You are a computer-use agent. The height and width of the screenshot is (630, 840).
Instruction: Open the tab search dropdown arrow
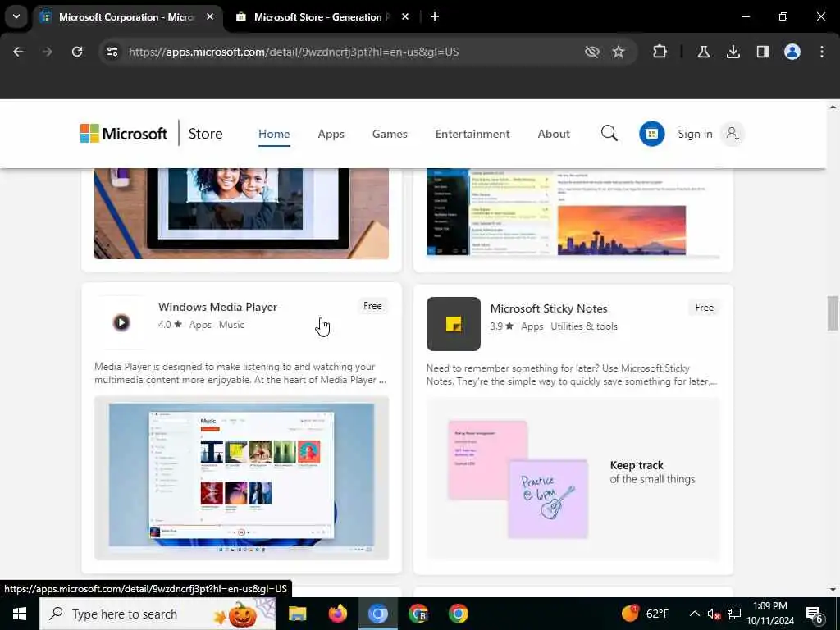16,16
